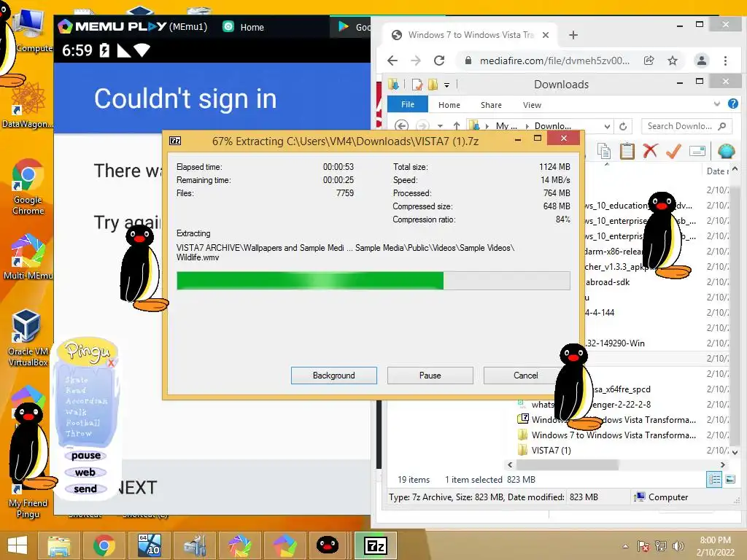The image size is (747, 560).
Task: Click Chrome back navigation arrow
Action: click(392, 61)
